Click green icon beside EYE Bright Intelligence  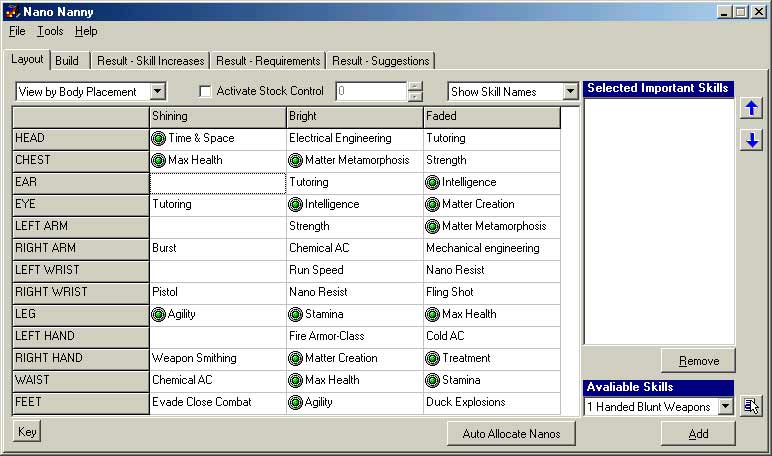tap(295, 204)
